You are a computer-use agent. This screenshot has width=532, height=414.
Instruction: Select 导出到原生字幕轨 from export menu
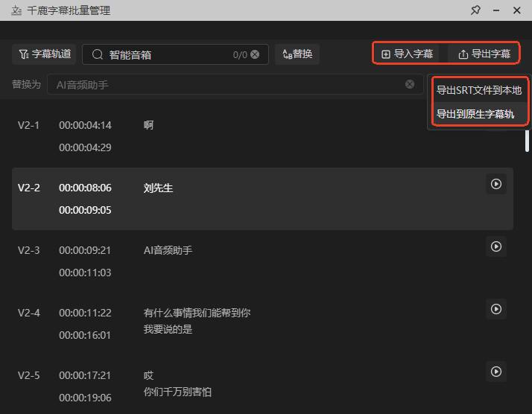coord(479,114)
